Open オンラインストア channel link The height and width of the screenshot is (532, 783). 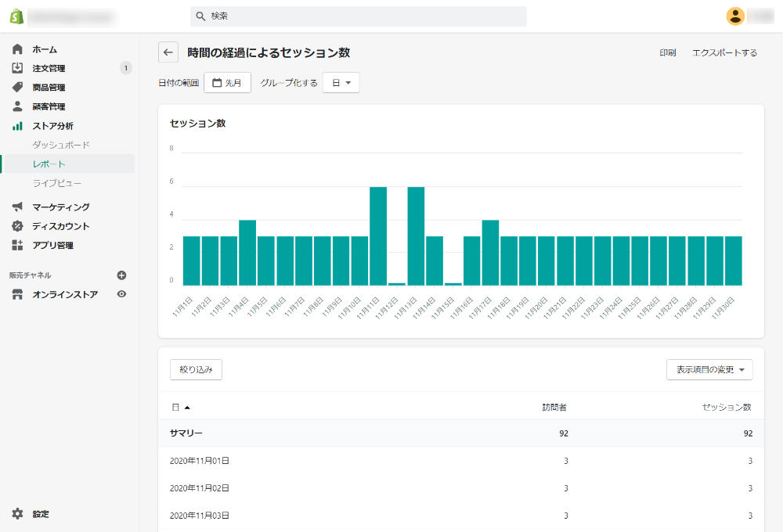pyautogui.click(x=65, y=294)
